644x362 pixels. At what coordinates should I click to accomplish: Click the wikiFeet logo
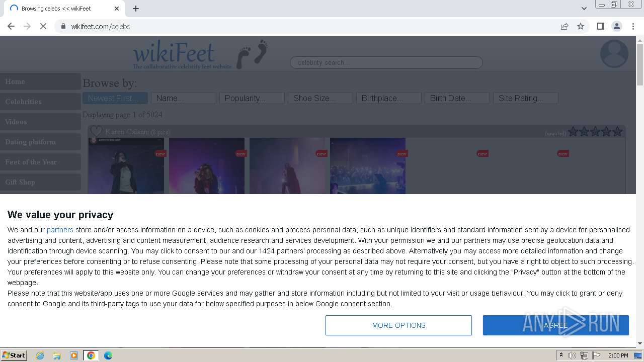coord(200,54)
